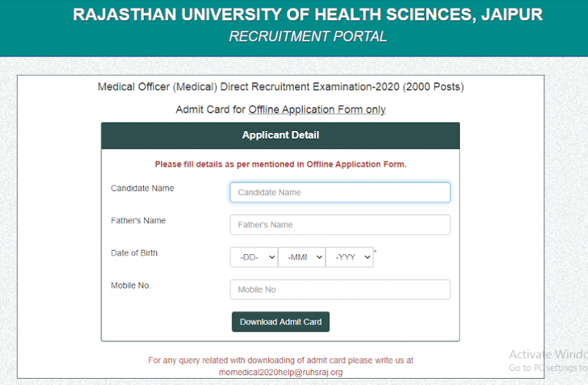Click the Applicant Detail header bar

tap(280, 136)
